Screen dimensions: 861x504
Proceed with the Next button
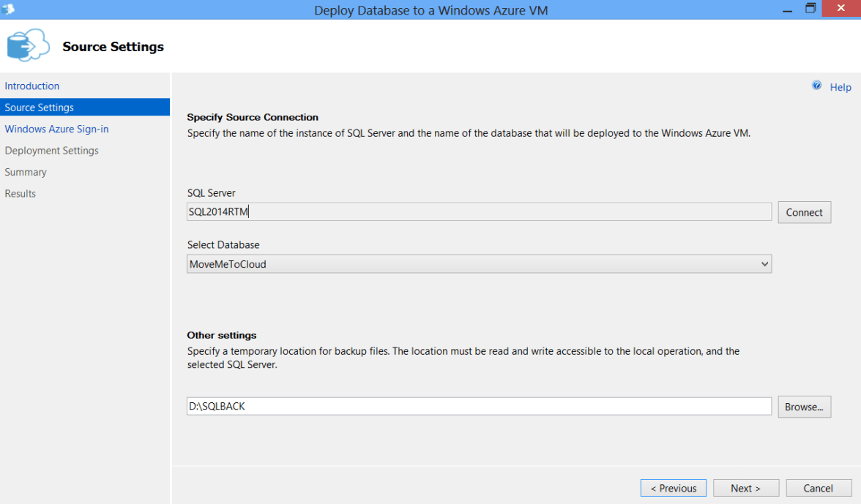point(745,488)
